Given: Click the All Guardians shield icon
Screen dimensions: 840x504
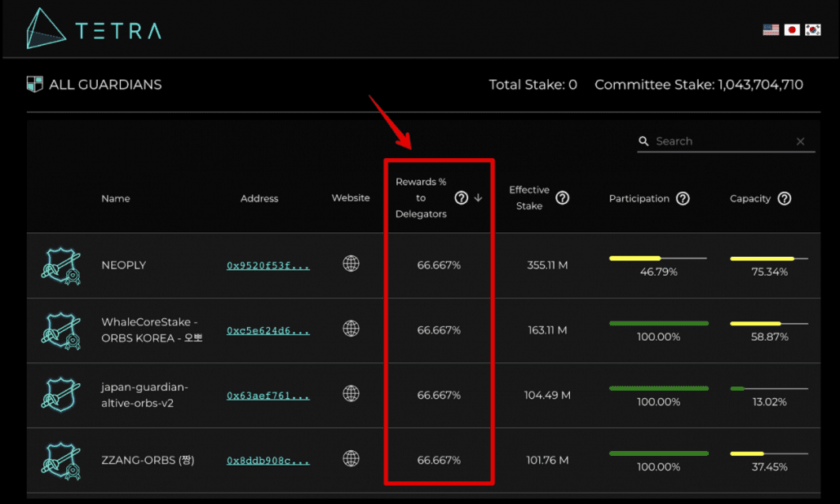Looking at the screenshot, I should click(35, 84).
